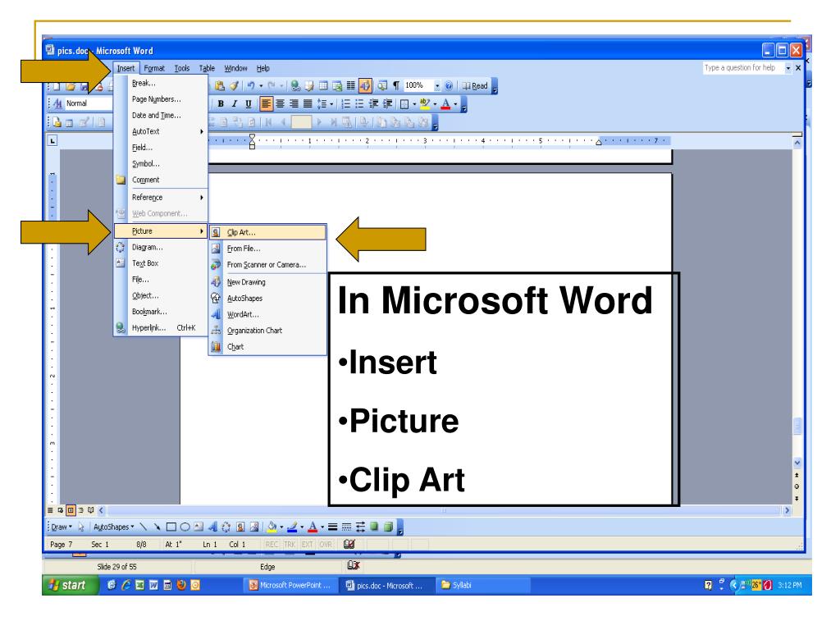Screen dimensions: 840x630
Task: Toggle Italic formatting
Action: click(x=234, y=103)
